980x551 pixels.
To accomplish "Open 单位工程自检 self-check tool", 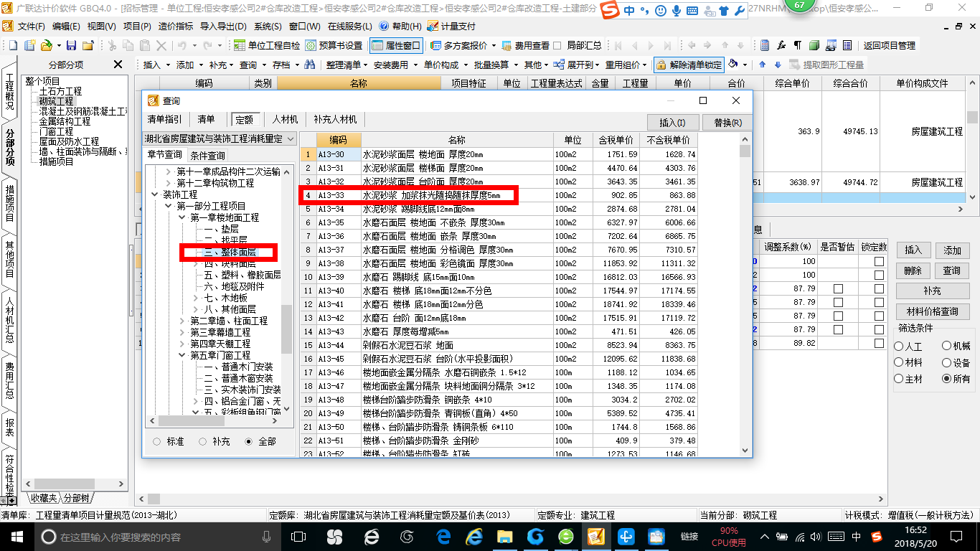I will 267,45.
